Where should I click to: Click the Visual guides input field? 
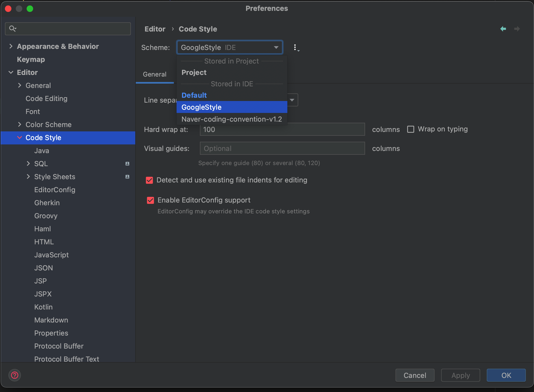coord(282,148)
